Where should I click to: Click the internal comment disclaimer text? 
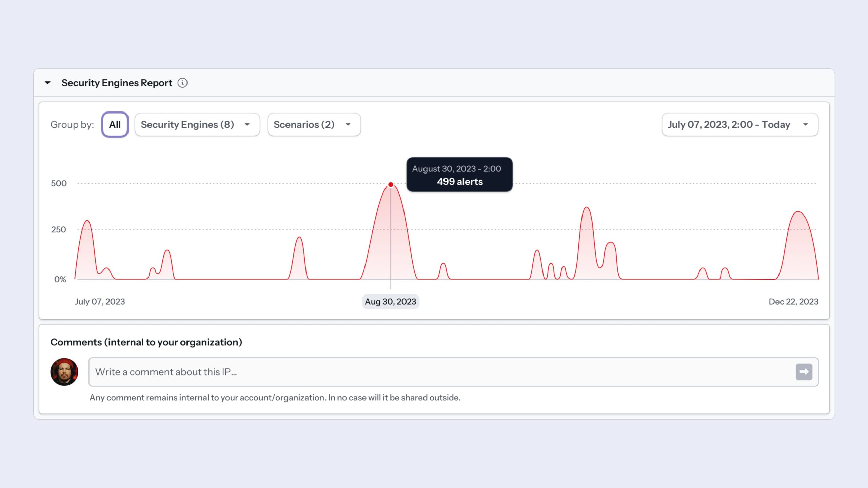click(275, 398)
